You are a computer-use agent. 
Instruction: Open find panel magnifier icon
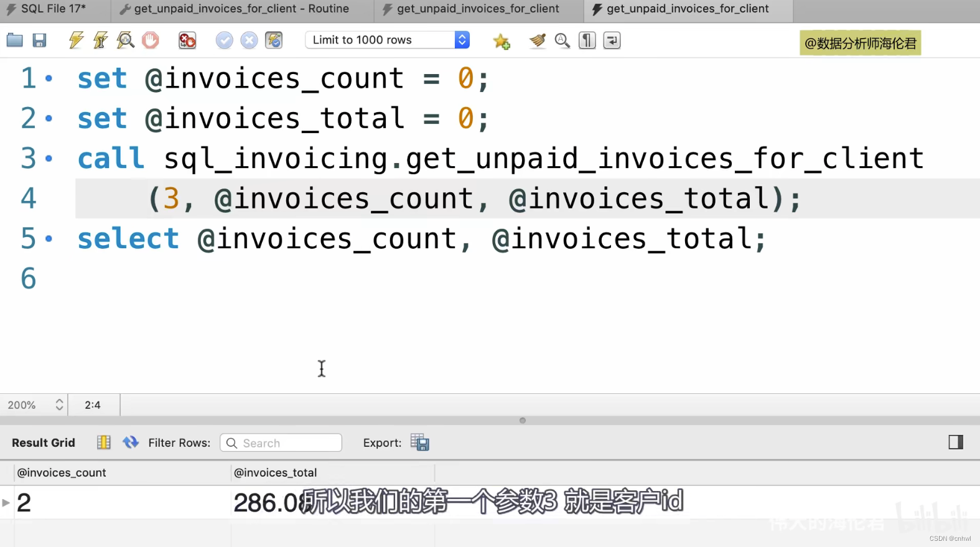pyautogui.click(x=562, y=40)
